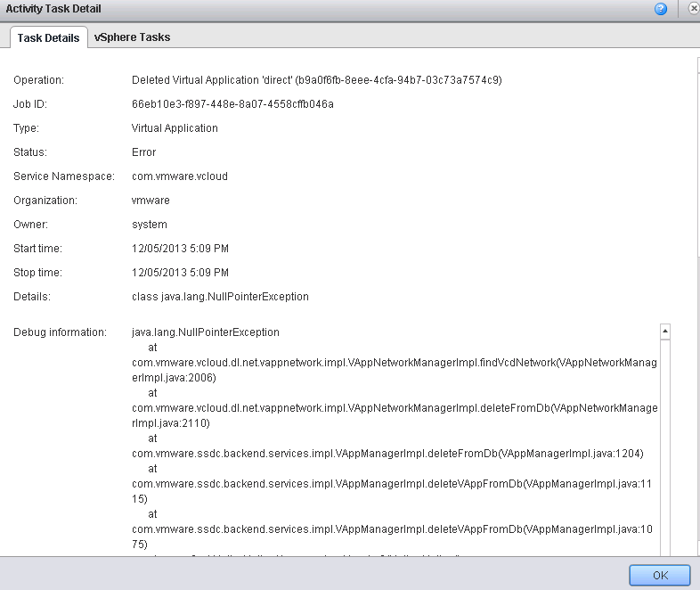Click the Error status value
The height and width of the screenshot is (590, 700).
point(143,152)
